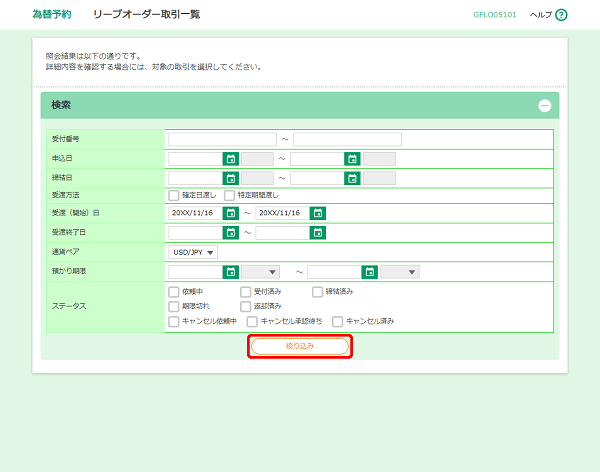Viewport: 600px width, 472px height.
Task: Open calendar for 締結日 end date
Action: pos(352,178)
